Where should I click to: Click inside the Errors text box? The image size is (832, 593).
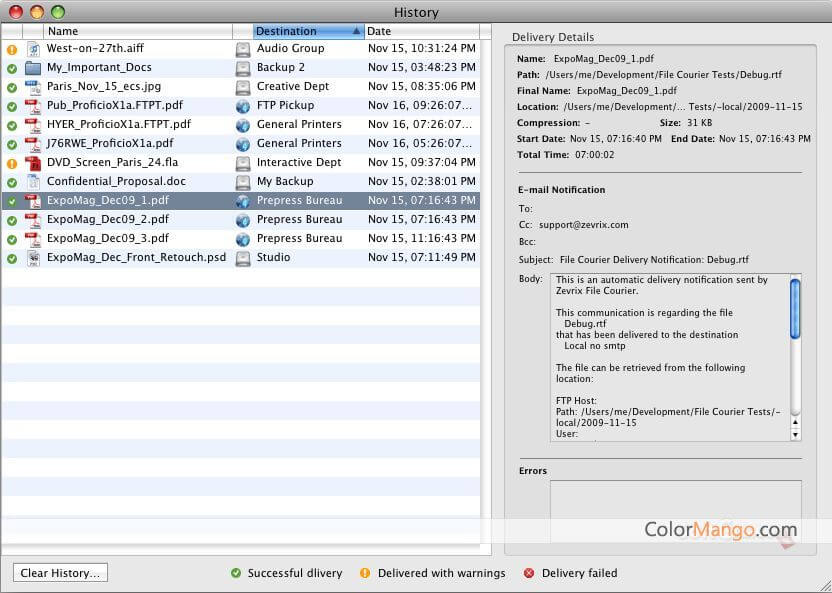[x=675, y=510]
